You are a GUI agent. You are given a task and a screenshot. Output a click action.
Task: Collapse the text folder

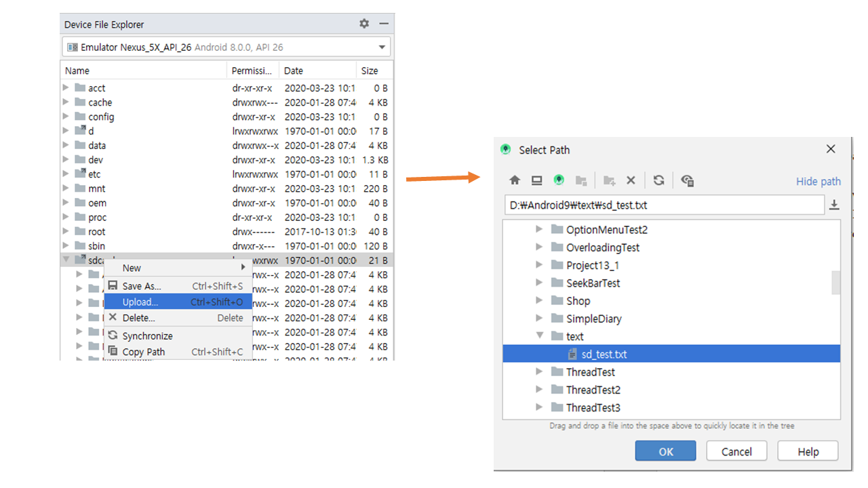539,335
